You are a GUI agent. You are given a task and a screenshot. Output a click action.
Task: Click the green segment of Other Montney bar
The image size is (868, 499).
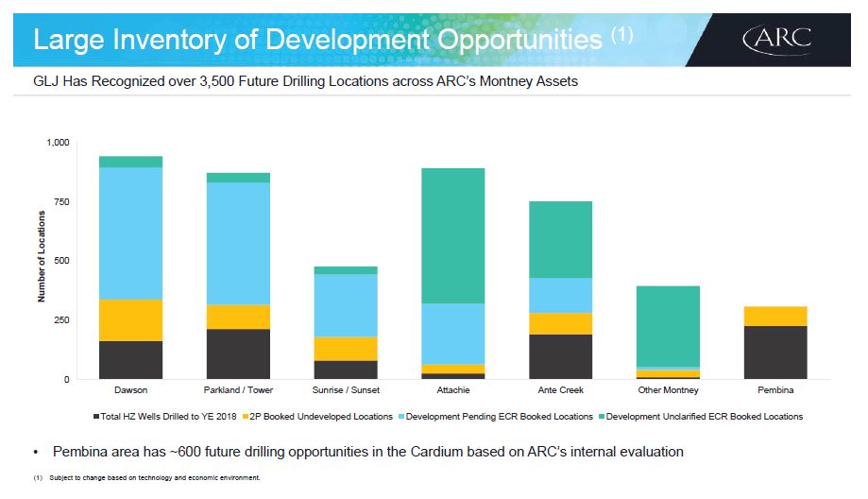668,326
